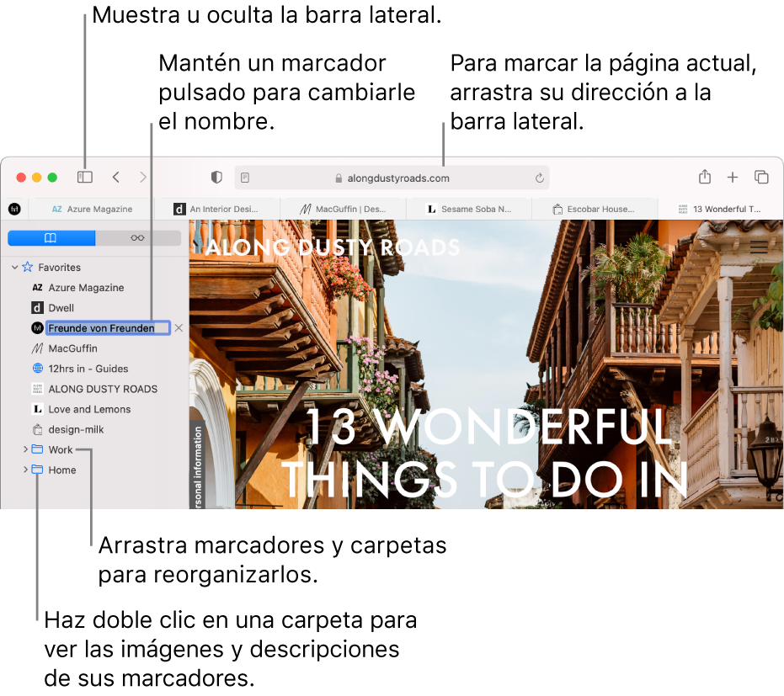784x696 pixels.
Task: Select the Favorites star icon
Action: (x=28, y=267)
